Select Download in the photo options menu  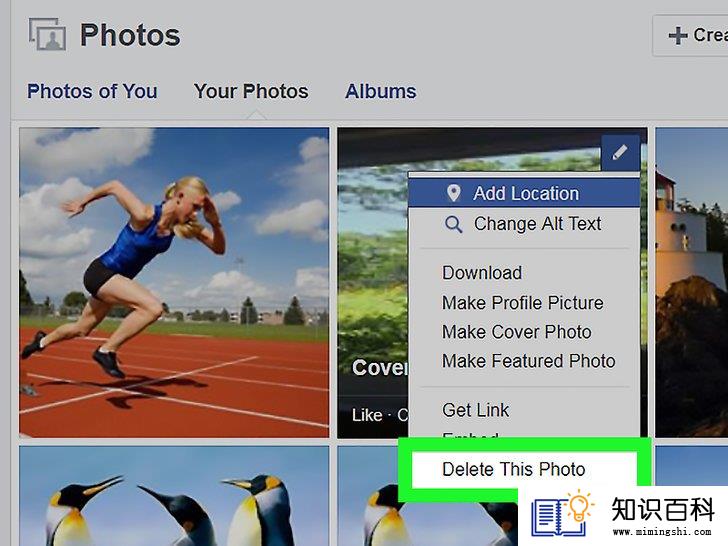coord(482,273)
